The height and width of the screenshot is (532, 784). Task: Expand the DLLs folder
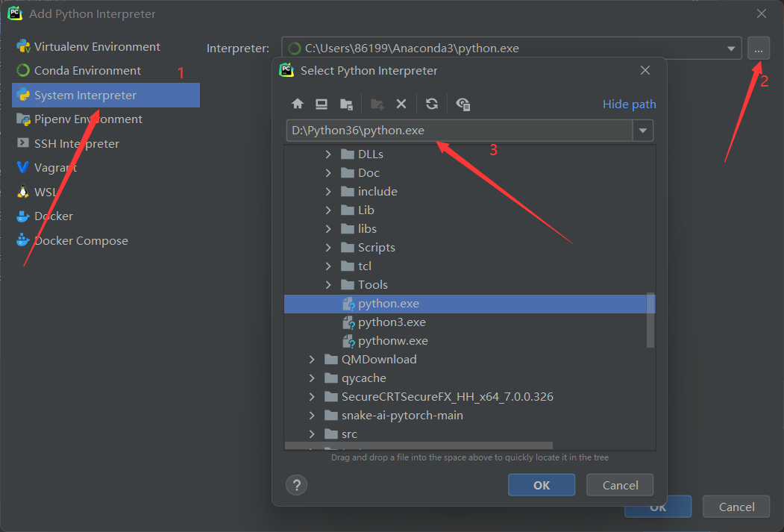coord(328,154)
